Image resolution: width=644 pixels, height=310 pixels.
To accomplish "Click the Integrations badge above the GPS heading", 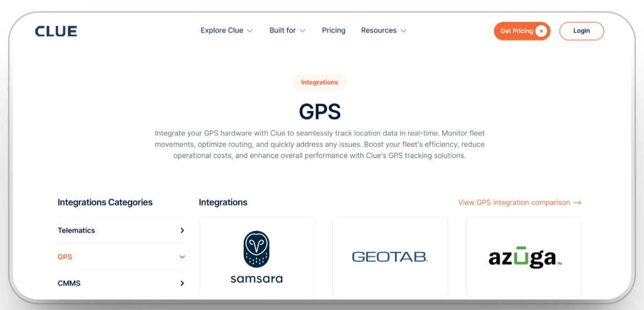I will (x=319, y=82).
